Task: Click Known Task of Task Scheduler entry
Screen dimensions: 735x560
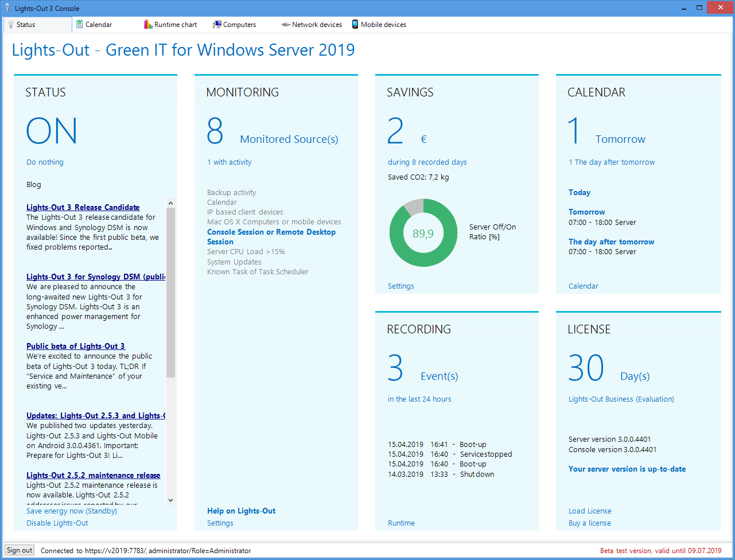Action: tap(258, 271)
